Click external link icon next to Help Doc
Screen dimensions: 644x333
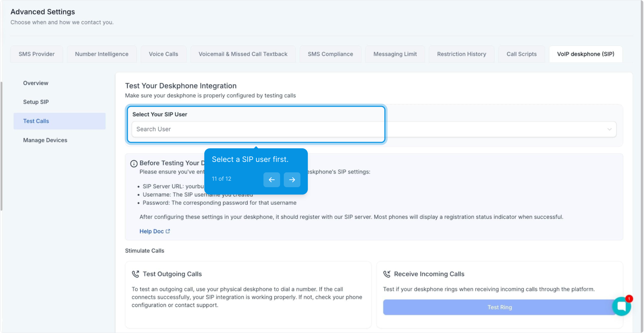pyautogui.click(x=168, y=231)
